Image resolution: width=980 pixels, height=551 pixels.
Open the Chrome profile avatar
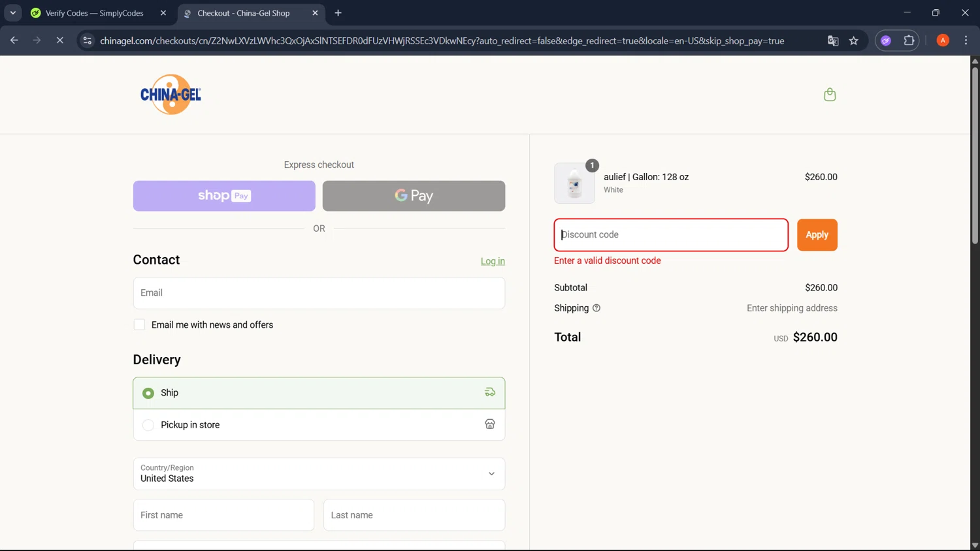(x=943, y=40)
